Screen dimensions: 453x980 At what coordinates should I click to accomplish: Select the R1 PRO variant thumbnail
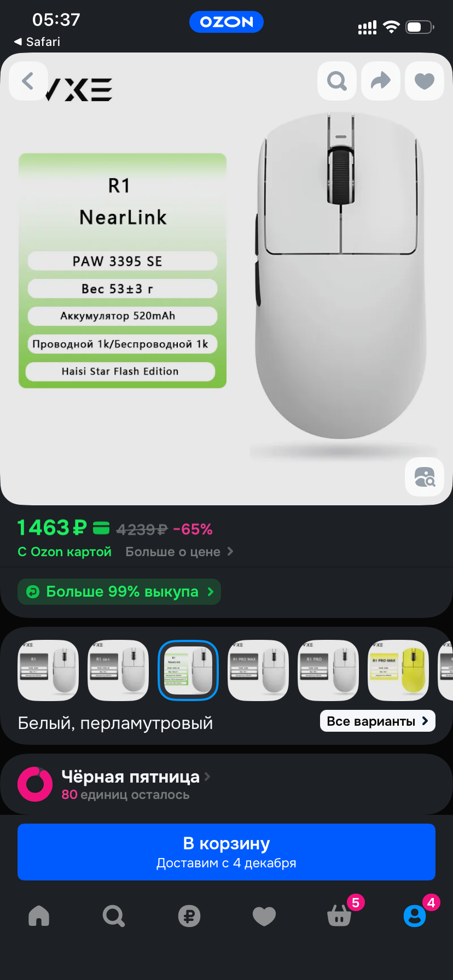click(x=328, y=670)
